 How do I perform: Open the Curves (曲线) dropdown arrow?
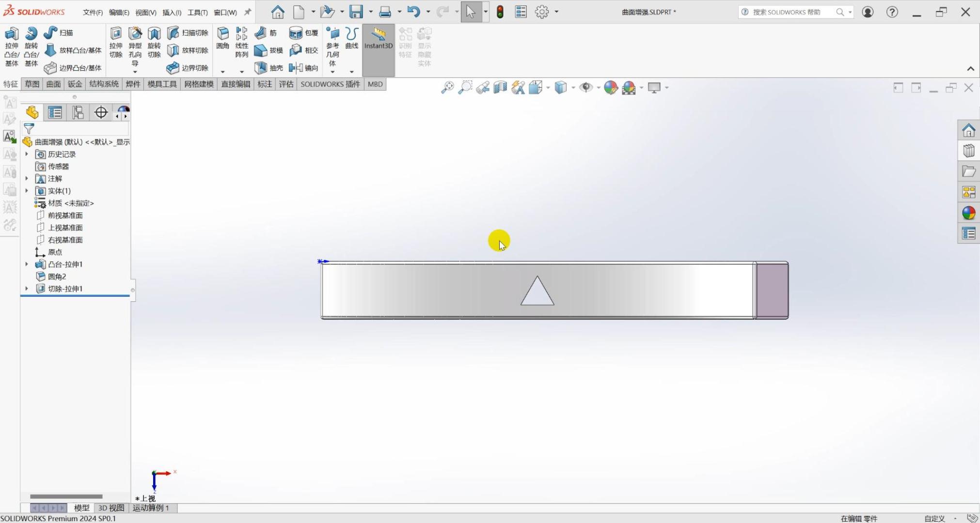tap(351, 72)
